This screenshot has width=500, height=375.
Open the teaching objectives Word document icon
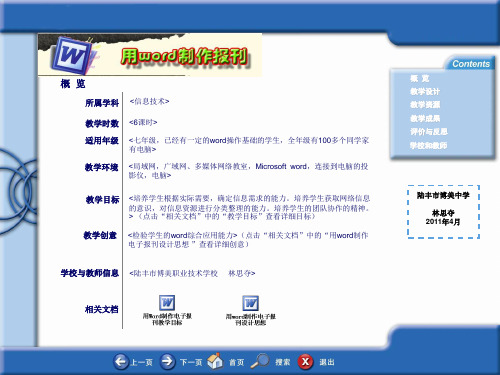point(167,303)
